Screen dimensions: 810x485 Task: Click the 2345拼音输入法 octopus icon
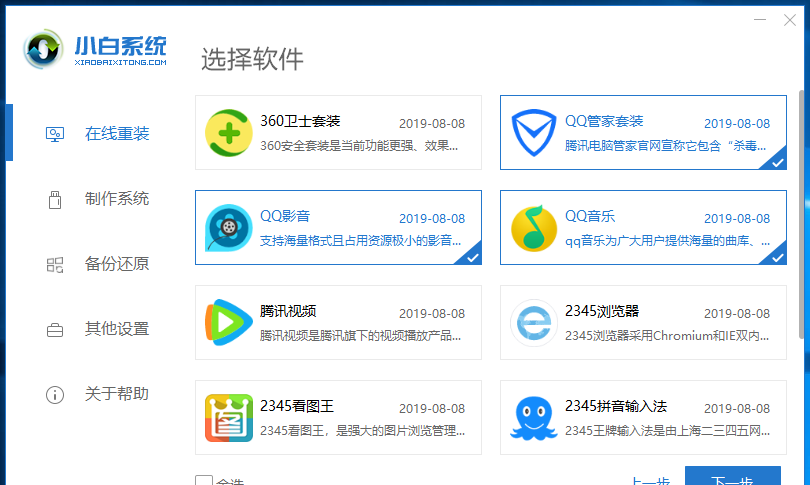click(x=534, y=418)
